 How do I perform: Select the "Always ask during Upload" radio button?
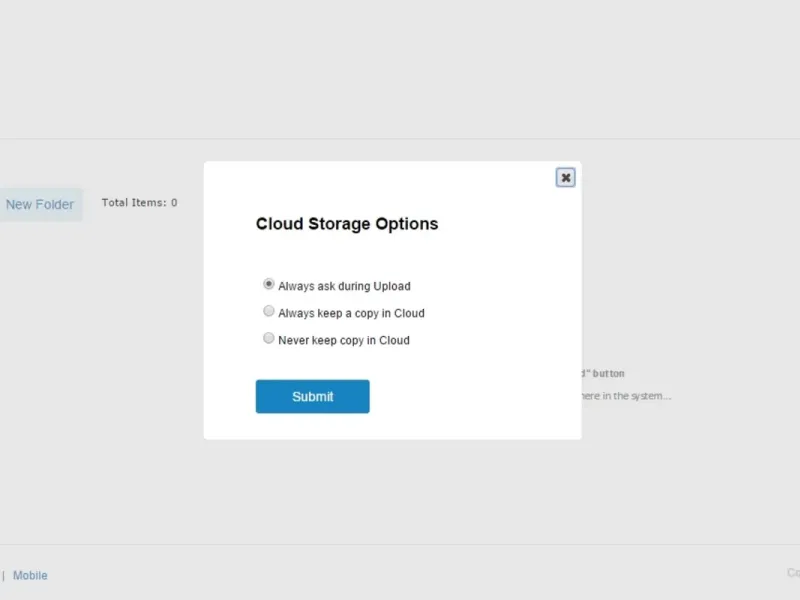click(x=269, y=285)
